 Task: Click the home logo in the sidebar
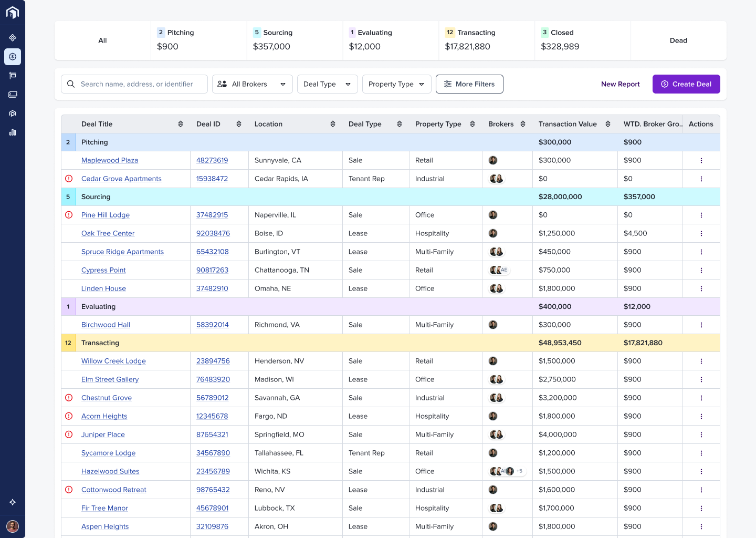tap(13, 13)
